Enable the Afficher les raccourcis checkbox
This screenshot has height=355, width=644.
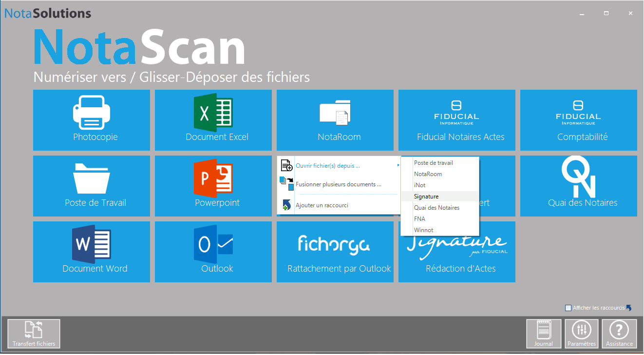click(568, 308)
